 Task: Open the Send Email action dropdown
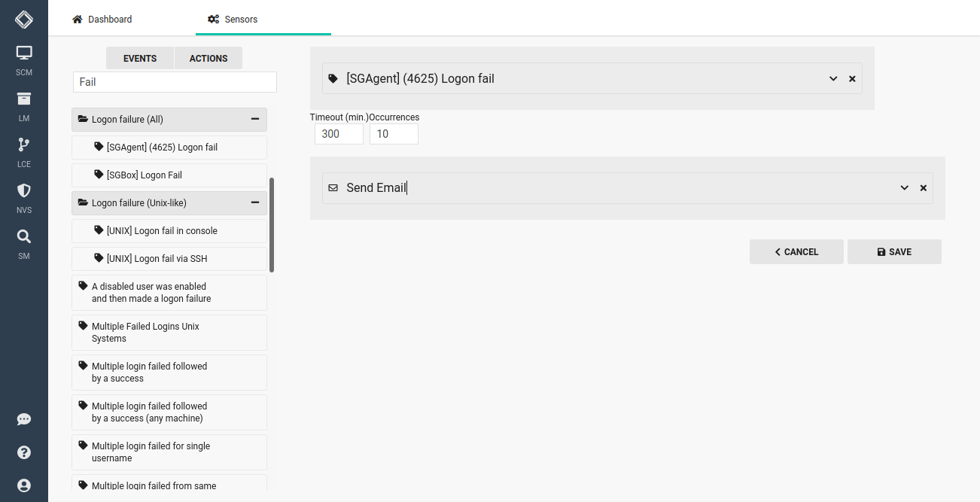click(x=904, y=187)
